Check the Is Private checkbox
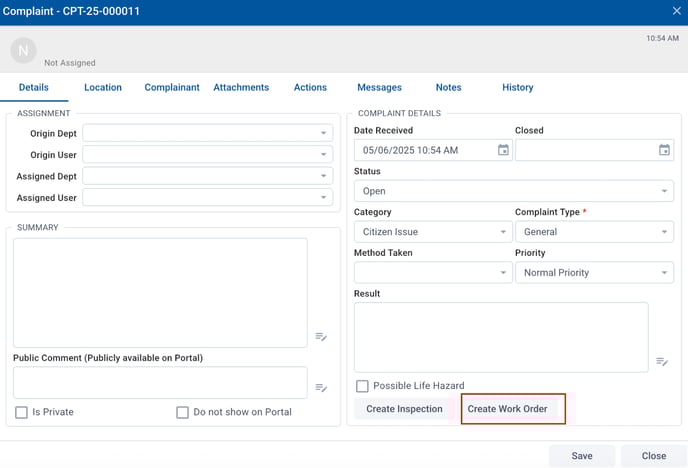The height and width of the screenshot is (468, 688). [x=21, y=412]
